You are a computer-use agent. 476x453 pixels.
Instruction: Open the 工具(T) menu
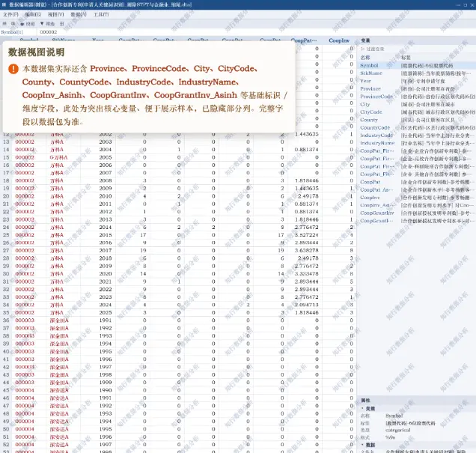tap(101, 14)
